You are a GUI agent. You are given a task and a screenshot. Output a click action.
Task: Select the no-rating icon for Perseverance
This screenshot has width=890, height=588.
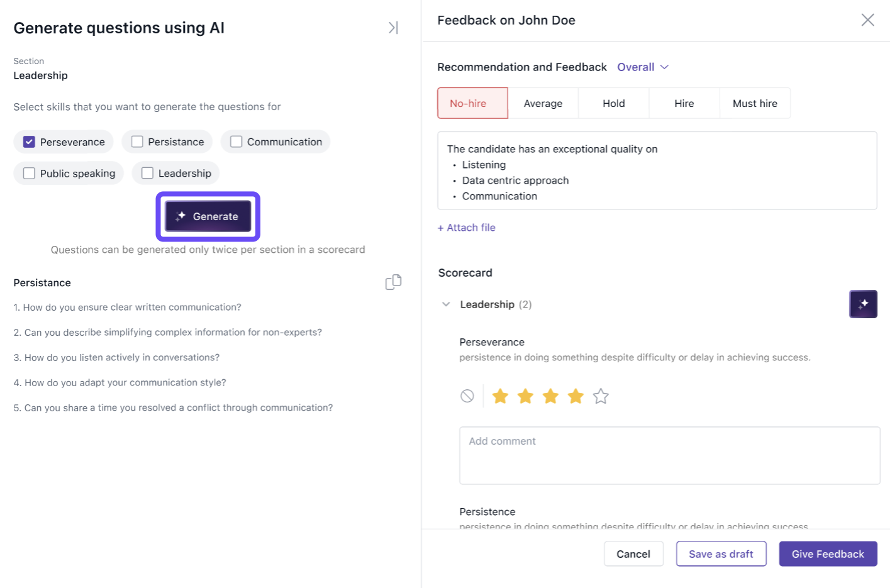pos(467,396)
